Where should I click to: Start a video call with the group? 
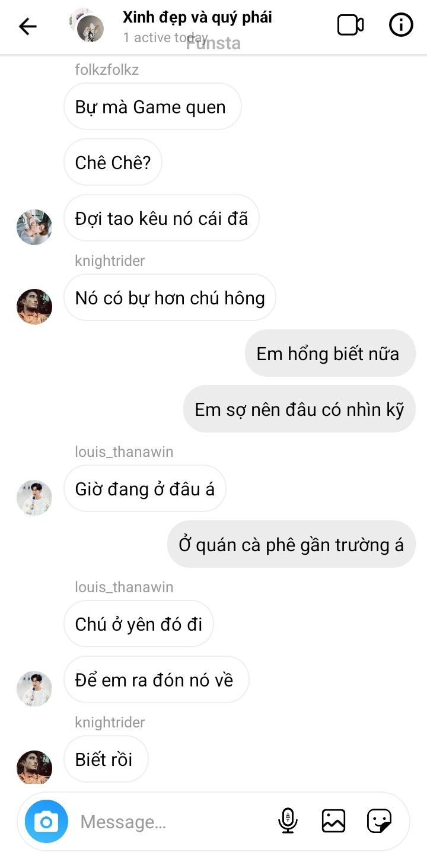point(350,25)
